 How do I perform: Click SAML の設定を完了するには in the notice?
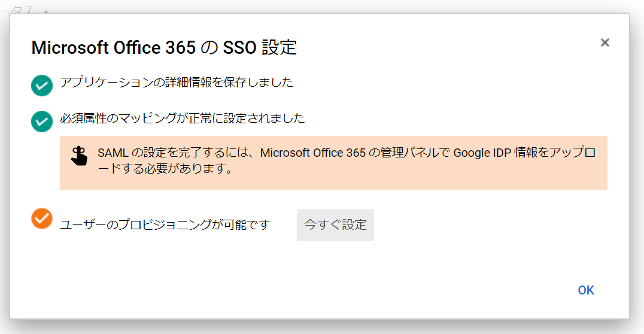coord(174,153)
